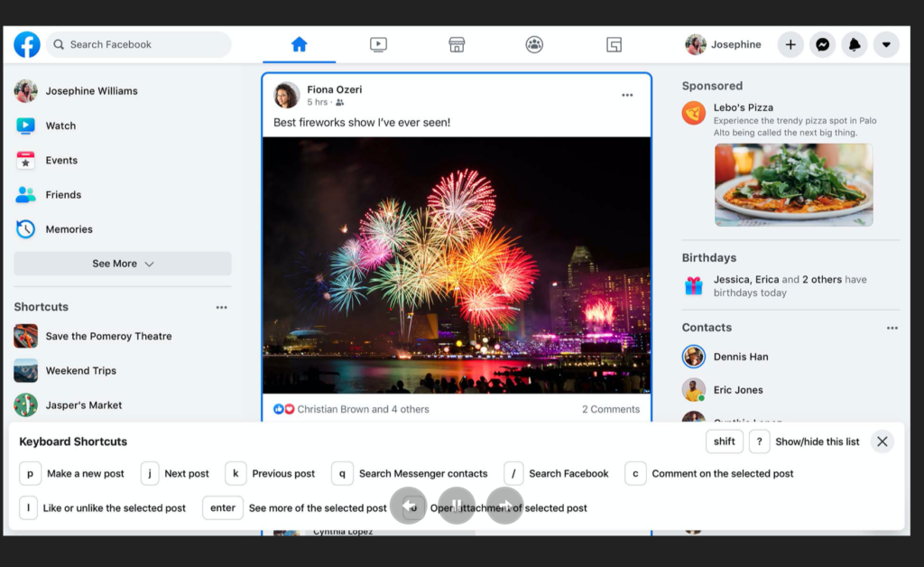This screenshot has height=567, width=924.
Task: Click Lebo's Pizza sponsored image
Action: point(793,184)
